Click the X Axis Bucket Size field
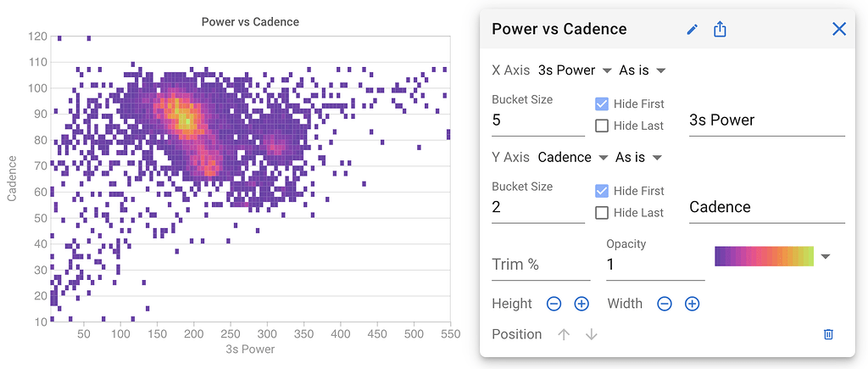The image size is (868, 369). 537,120
